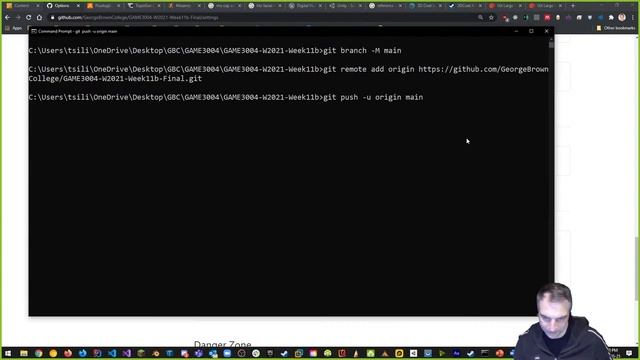Switch to the GitHub Options tab
The width and height of the screenshot is (640, 360).
(x=62, y=6)
